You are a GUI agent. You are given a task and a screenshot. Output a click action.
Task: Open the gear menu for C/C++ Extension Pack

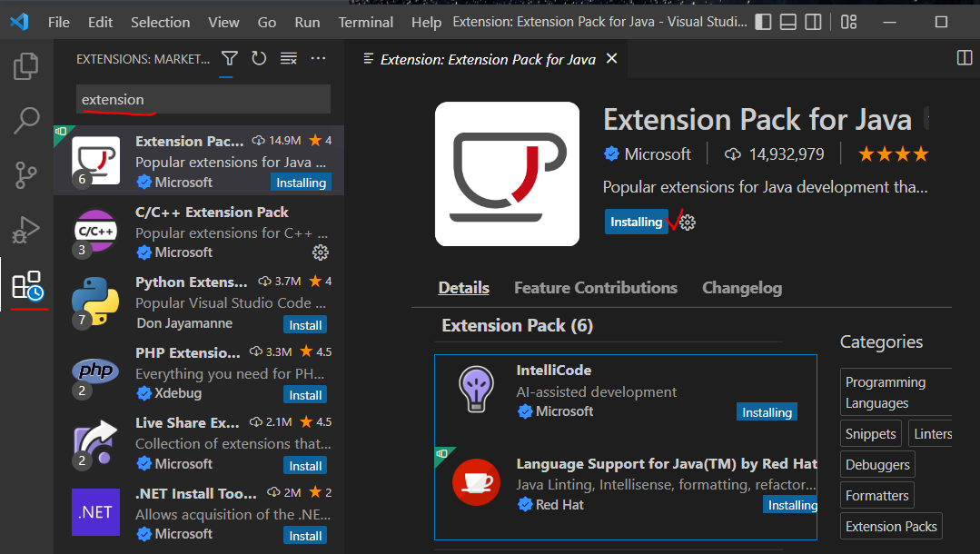(x=320, y=252)
